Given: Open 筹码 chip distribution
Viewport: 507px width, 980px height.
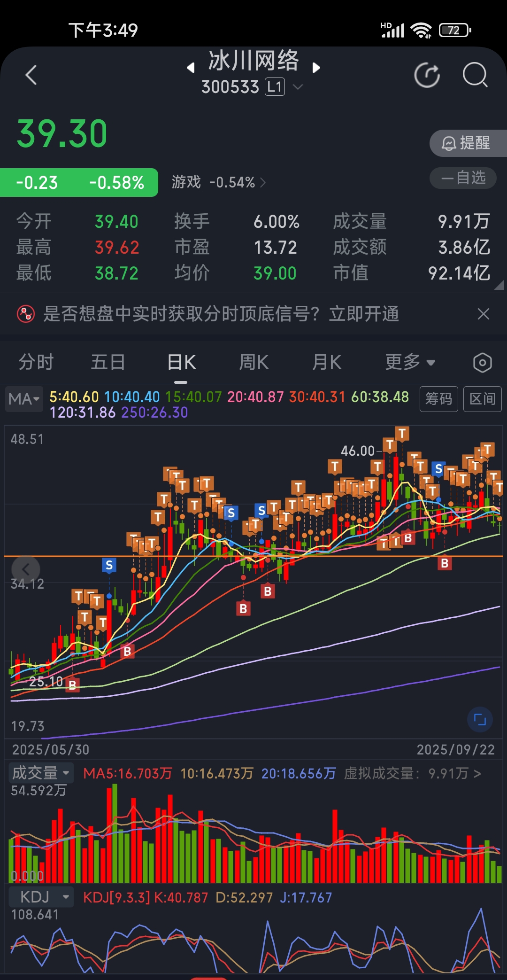Looking at the screenshot, I should [438, 399].
